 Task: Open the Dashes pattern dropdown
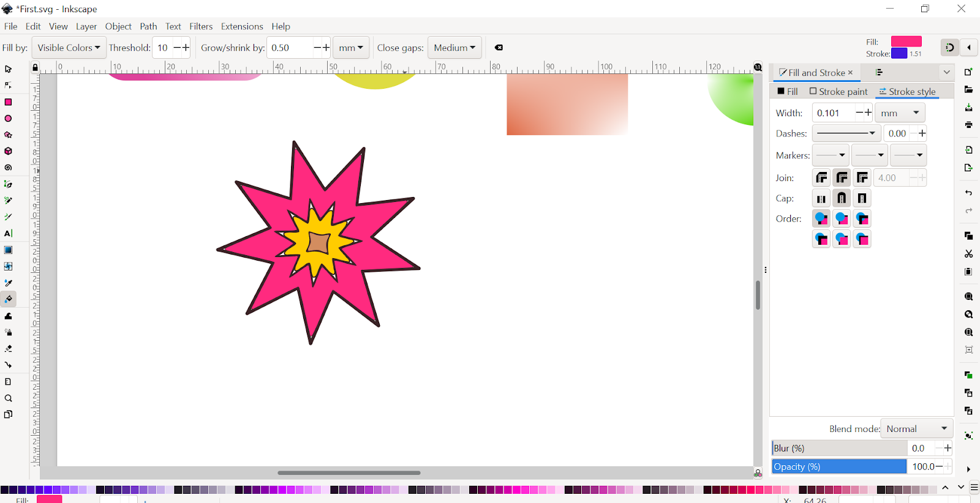click(846, 133)
